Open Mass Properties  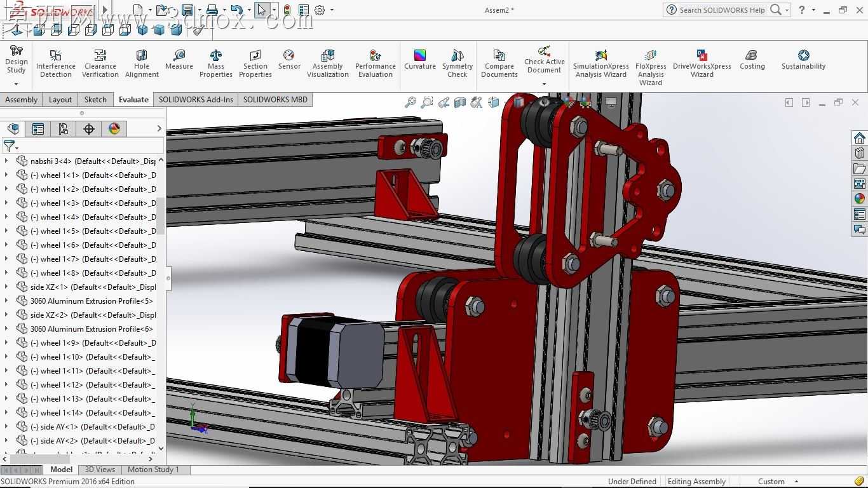216,64
